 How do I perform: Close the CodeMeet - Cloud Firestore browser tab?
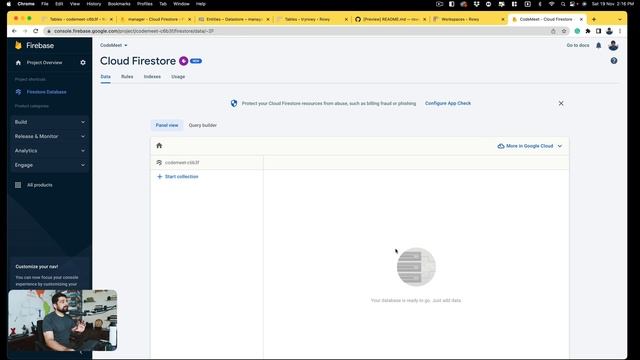[x=581, y=19]
